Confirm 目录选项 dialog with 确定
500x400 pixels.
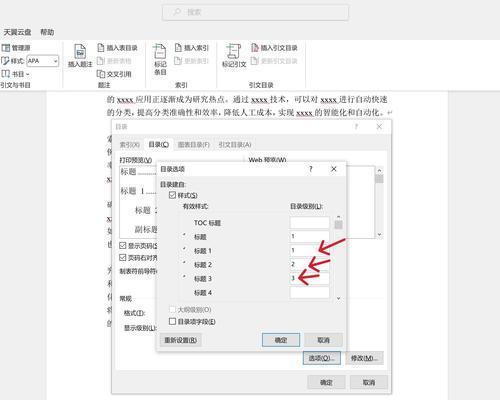coord(281,340)
